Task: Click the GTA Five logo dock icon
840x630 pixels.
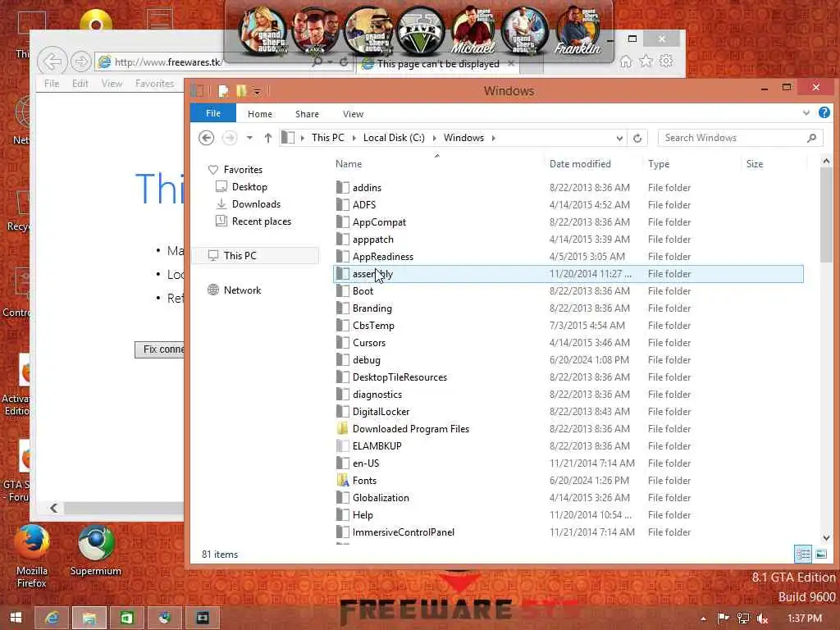Action: (x=421, y=31)
